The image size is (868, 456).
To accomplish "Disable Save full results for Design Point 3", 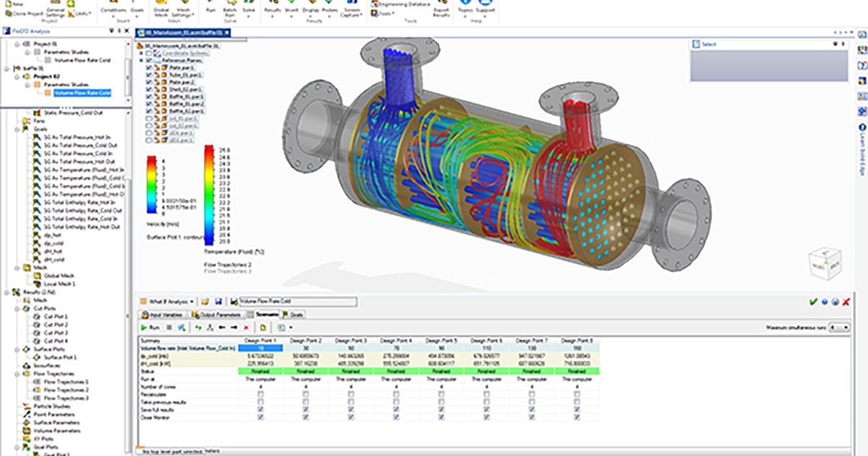I will pyautogui.click(x=349, y=408).
